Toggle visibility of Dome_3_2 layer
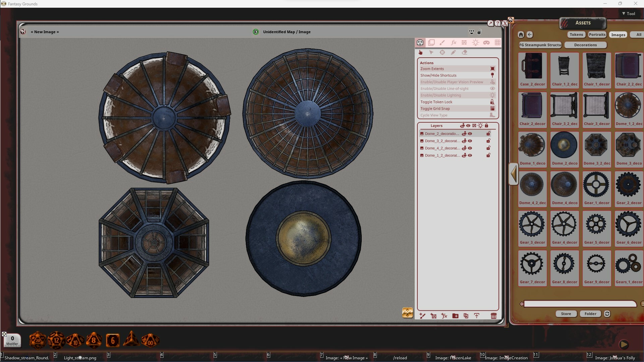This screenshot has width=644, height=362. point(470,141)
